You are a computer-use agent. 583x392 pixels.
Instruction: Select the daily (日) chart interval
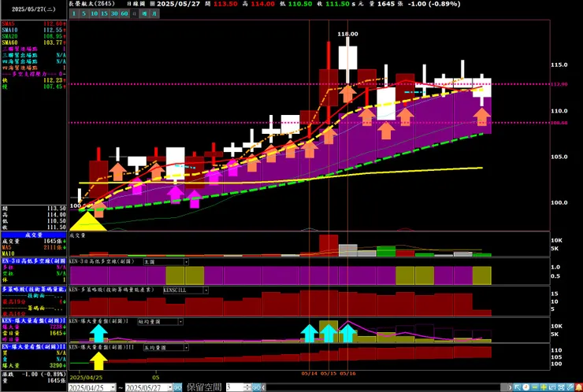pos(134,13)
